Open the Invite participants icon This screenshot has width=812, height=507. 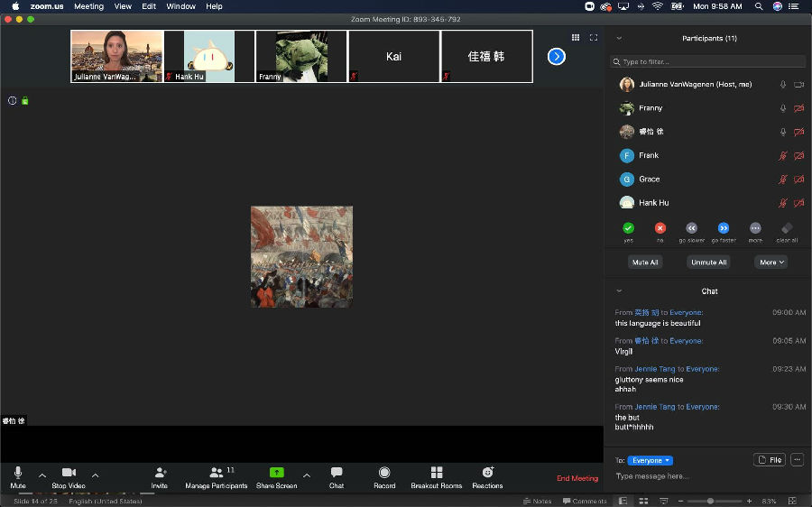pos(160,473)
